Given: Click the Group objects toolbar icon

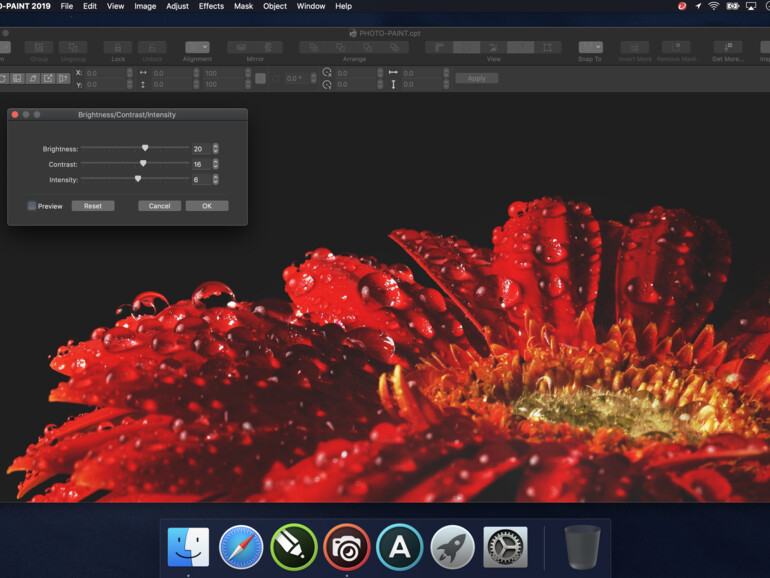Looking at the screenshot, I should (x=38, y=47).
